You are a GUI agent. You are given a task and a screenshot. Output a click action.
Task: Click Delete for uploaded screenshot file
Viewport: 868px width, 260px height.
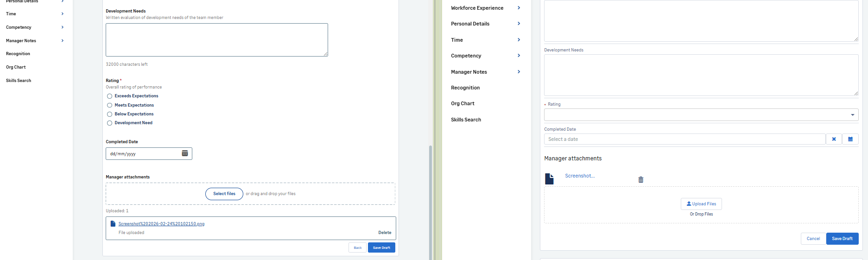pos(385,233)
